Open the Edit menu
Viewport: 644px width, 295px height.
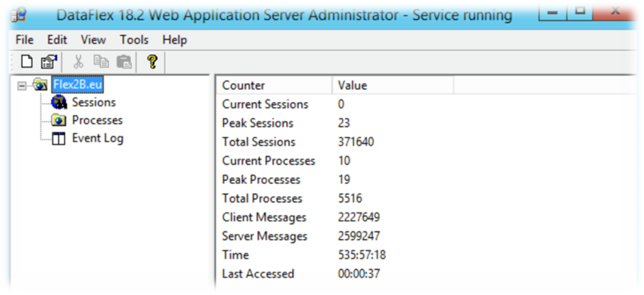pos(57,40)
